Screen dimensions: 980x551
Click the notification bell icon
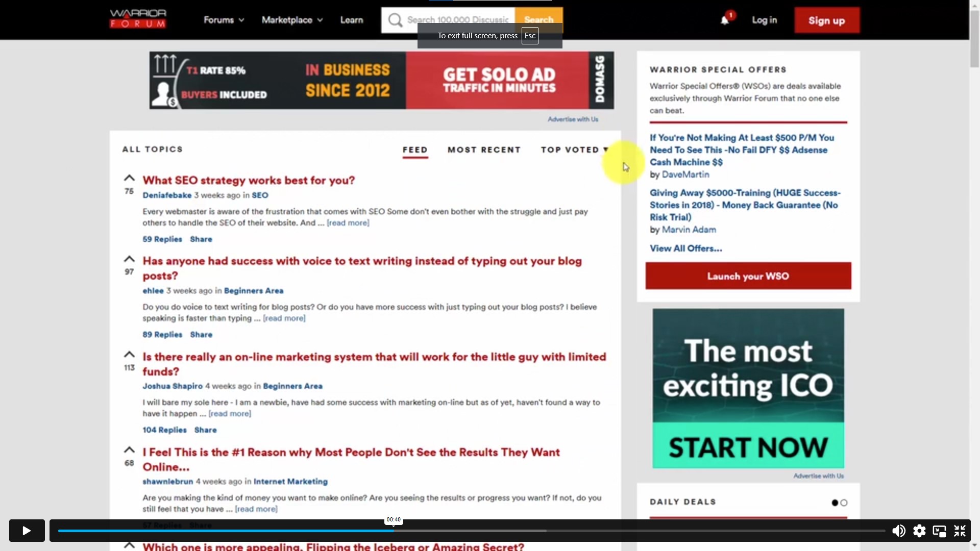tap(725, 19)
